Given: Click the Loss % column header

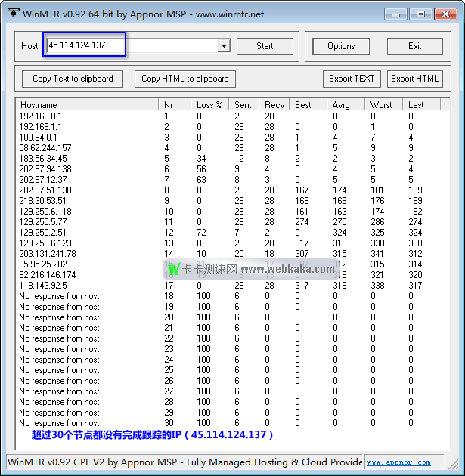Looking at the screenshot, I should [209, 104].
